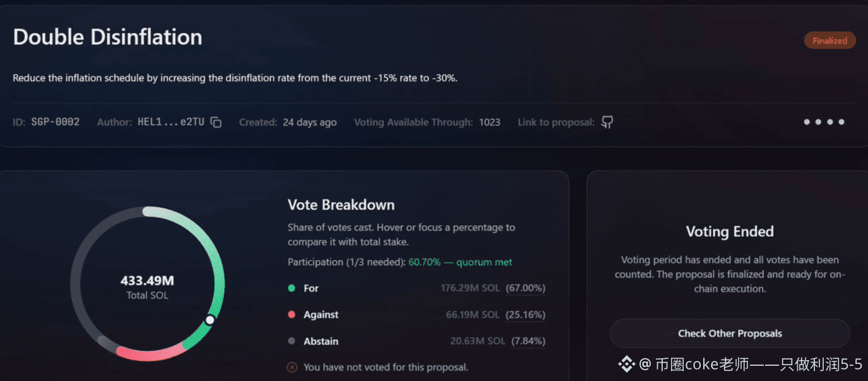
Task: Click the Double Disinflation proposal title
Action: 107,37
